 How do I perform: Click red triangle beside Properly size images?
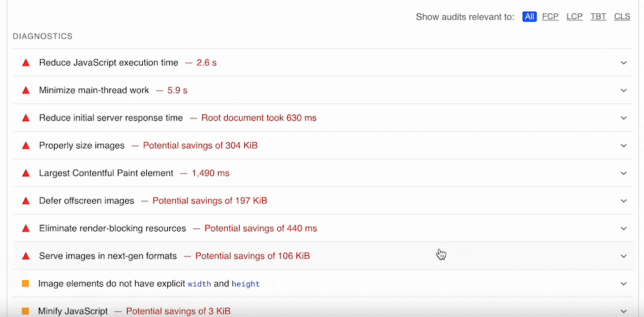click(26, 146)
